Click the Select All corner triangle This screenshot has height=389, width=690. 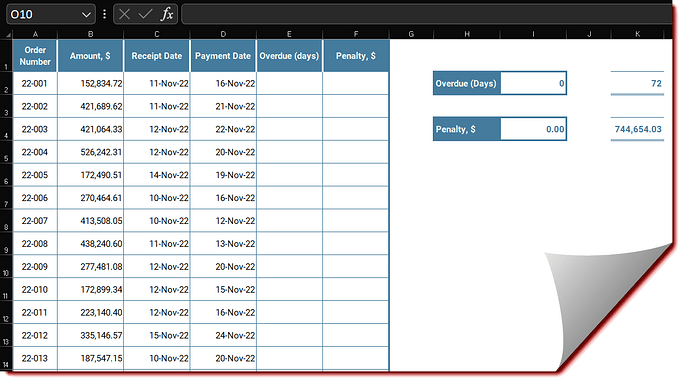pos(8,34)
